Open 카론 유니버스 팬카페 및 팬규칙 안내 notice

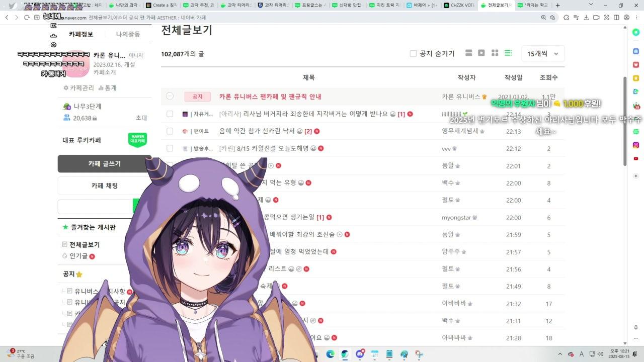click(270, 97)
